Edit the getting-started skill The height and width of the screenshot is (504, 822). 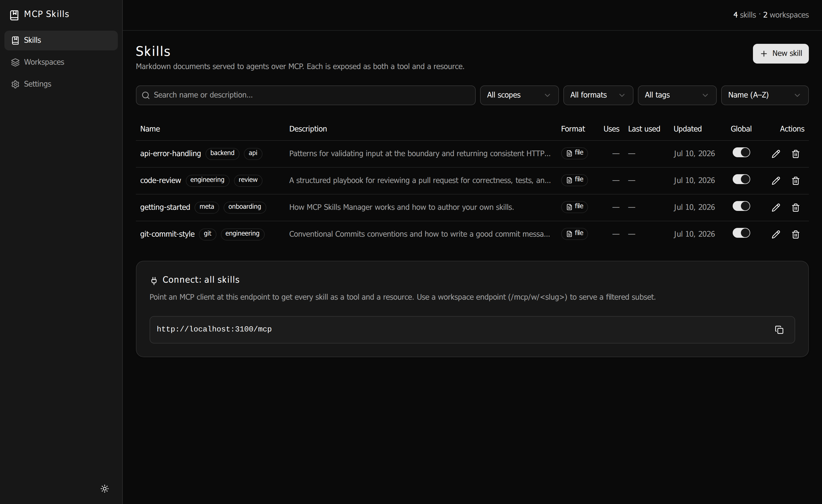point(776,207)
